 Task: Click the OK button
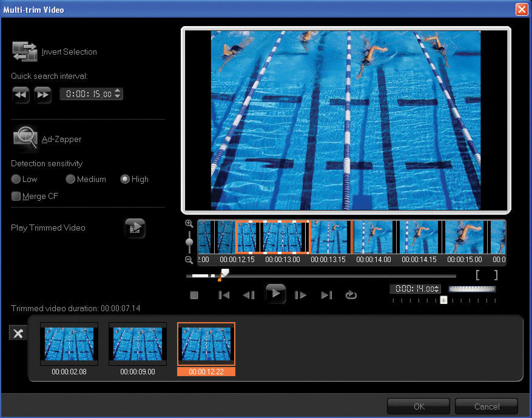coord(419,406)
